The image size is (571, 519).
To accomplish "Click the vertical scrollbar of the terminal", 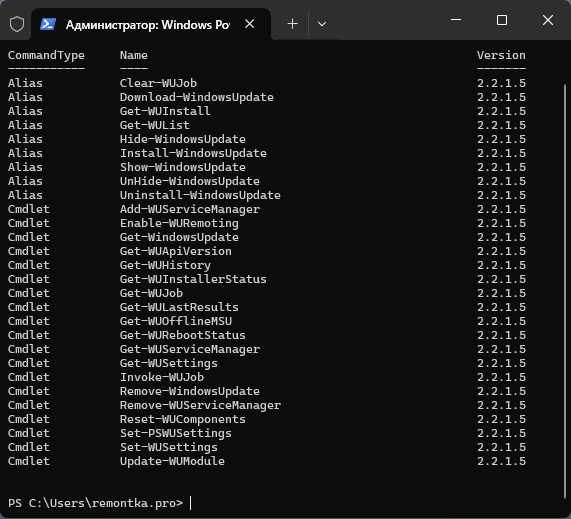I will [565, 291].
